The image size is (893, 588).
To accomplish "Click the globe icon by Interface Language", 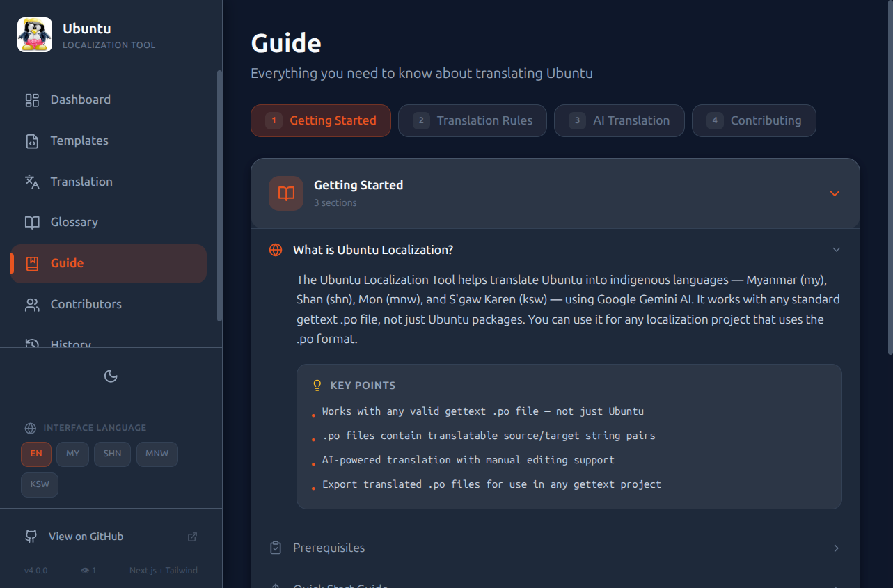I will pos(30,428).
